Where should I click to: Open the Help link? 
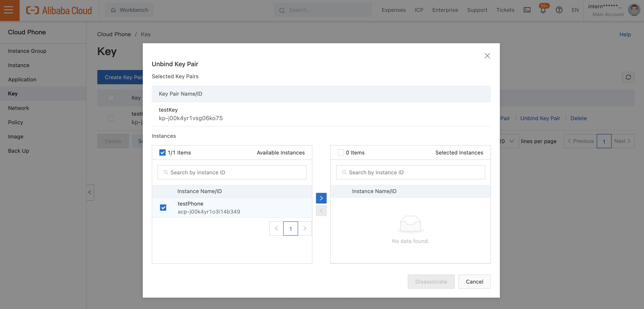(625, 35)
